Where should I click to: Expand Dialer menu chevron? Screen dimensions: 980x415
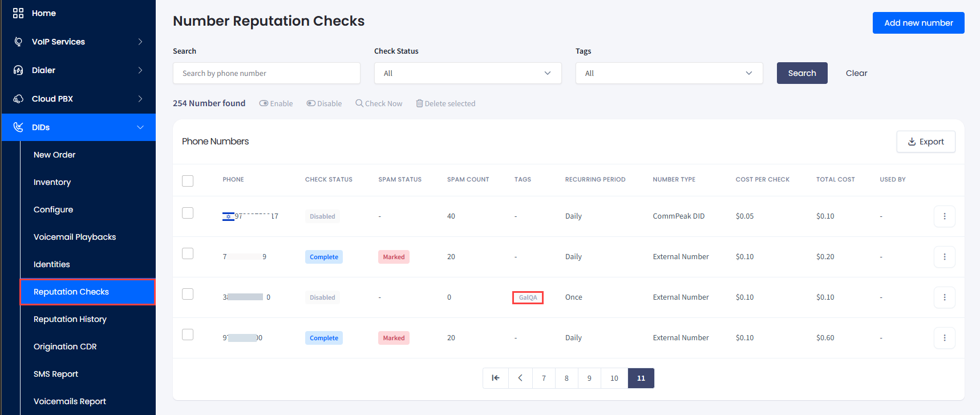click(x=140, y=70)
